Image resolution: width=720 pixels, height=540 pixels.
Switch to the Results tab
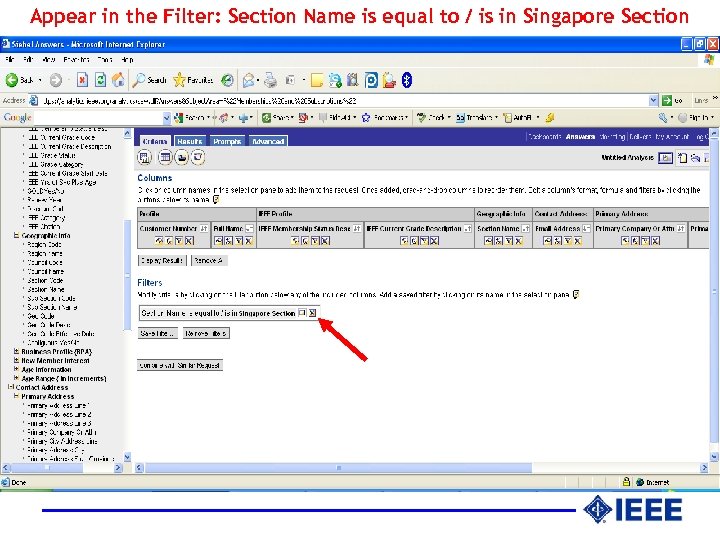point(190,141)
